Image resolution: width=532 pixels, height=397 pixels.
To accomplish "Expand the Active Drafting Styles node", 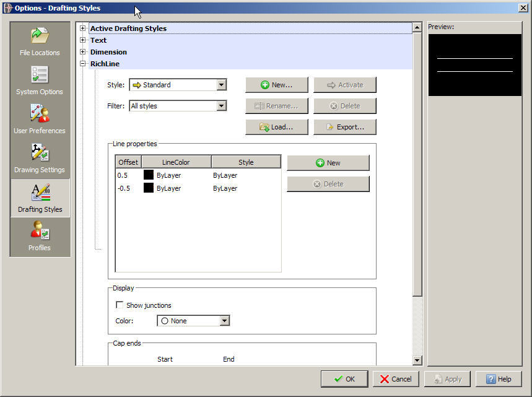I will click(x=83, y=28).
